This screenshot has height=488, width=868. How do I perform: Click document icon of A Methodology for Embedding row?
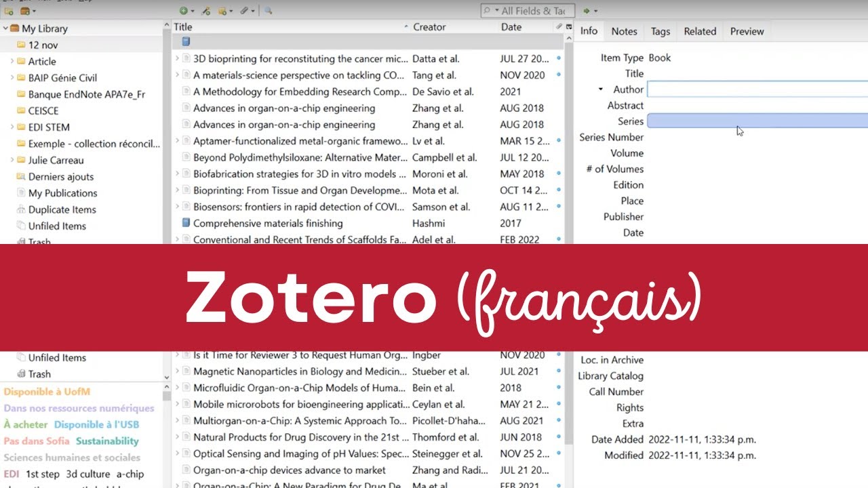[186, 91]
